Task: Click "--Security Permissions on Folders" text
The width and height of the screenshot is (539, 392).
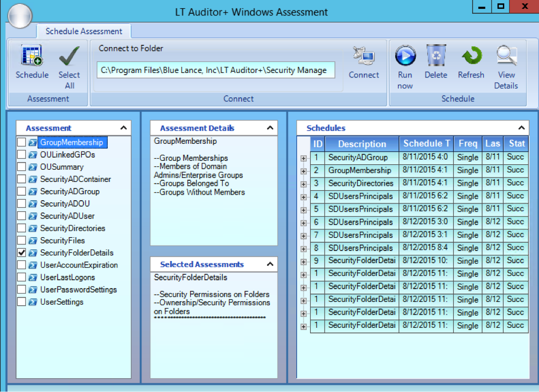Action: click(212, 294)
